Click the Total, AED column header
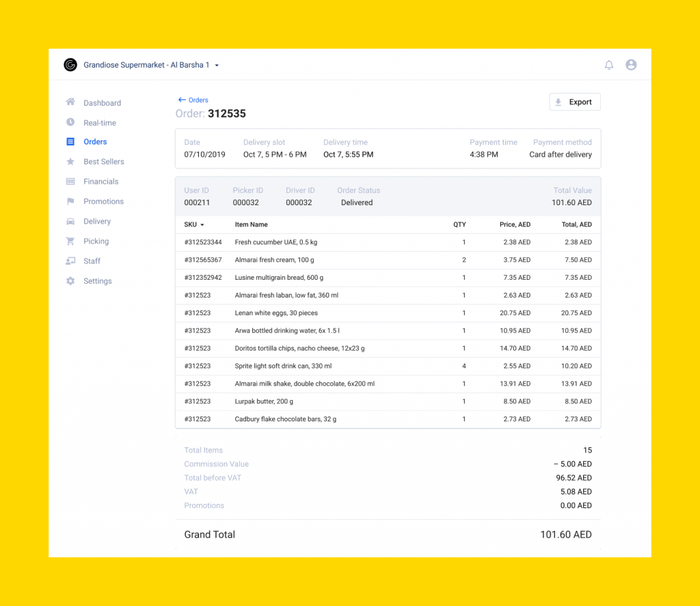Screen dimensions: 700x606 click(x=576, y=224)
